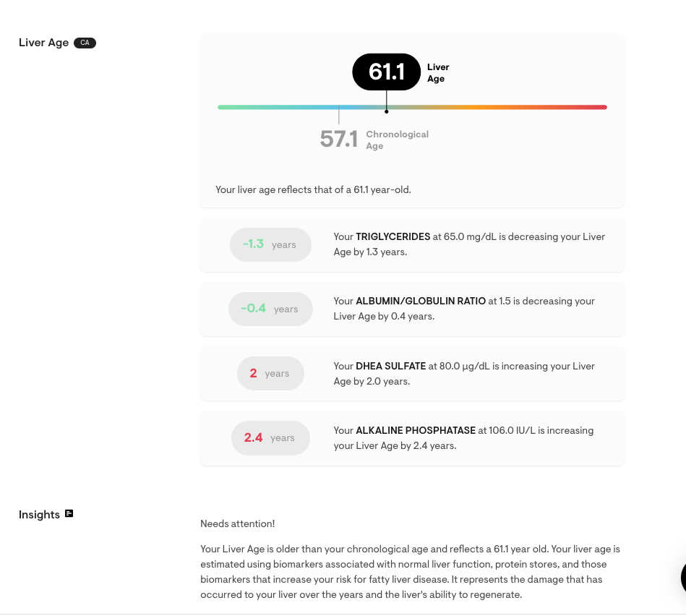Click the 'Your liver age reflects' summary sentence
Viewport: 686px width, 616px height.
(313, 189)
